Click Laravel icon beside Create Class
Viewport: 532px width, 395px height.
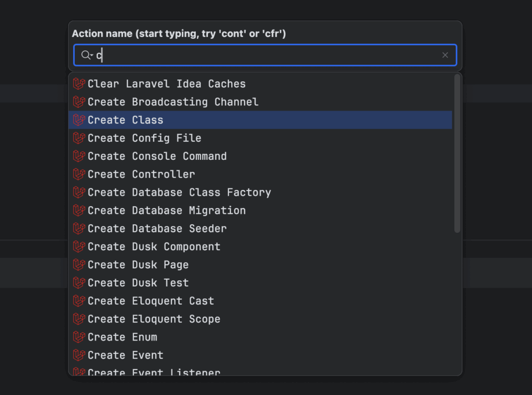(x=79, y=120)
